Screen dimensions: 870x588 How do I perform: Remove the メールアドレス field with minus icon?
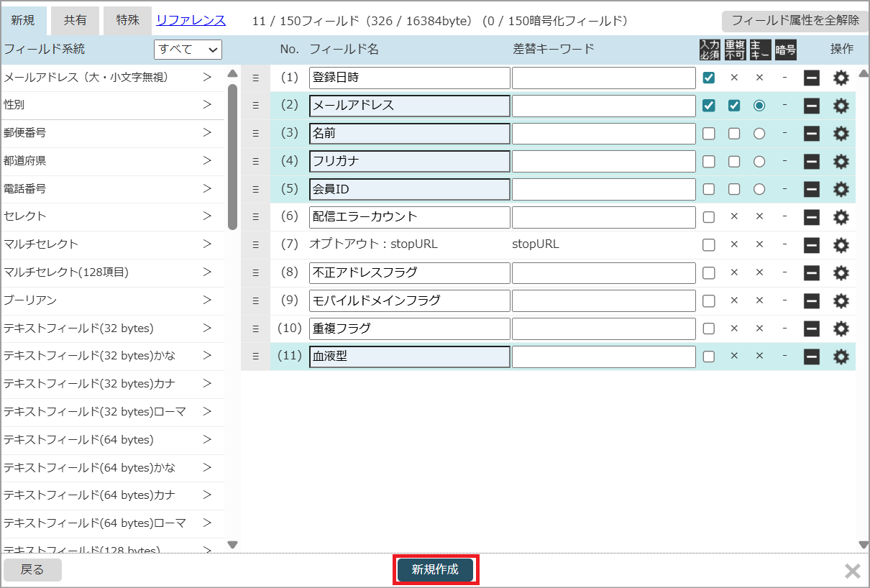(812, 106)
